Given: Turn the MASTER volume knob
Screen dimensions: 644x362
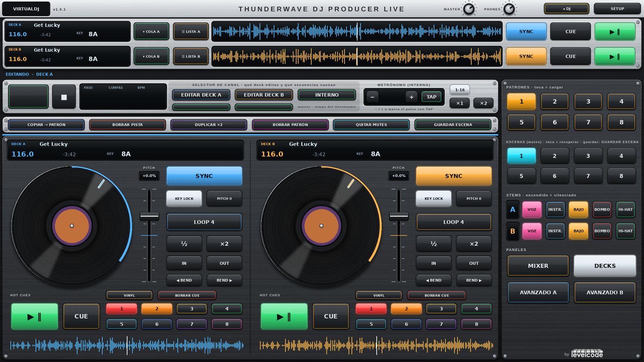Looking at the screenshot, I should [x=469, y=9].
